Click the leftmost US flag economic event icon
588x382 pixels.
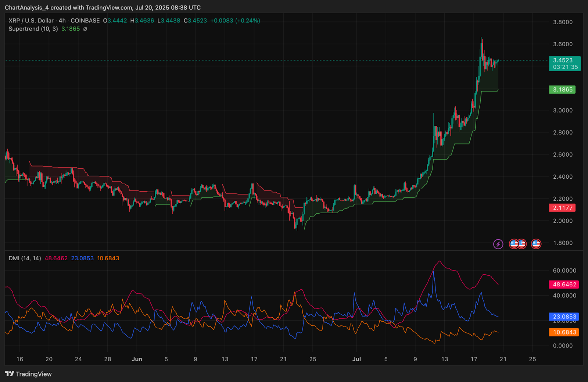point(514,244)
